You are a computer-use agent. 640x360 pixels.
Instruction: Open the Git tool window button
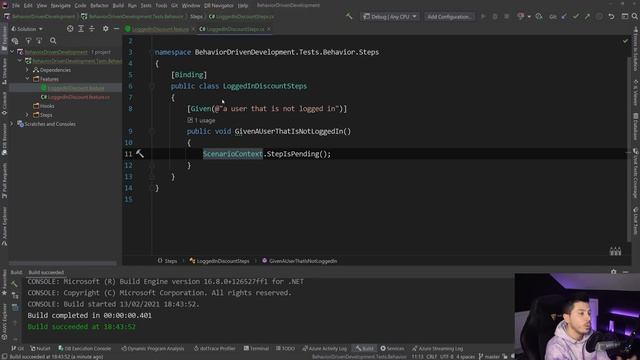17,349
